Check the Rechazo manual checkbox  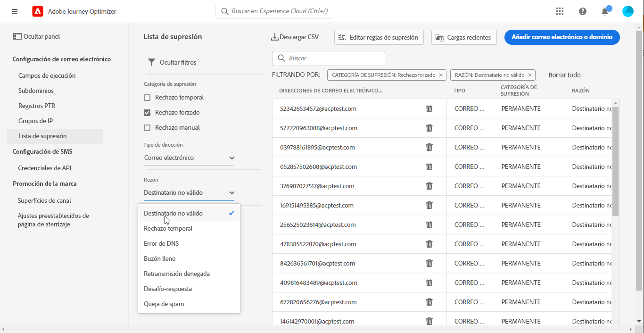(147, 128)
